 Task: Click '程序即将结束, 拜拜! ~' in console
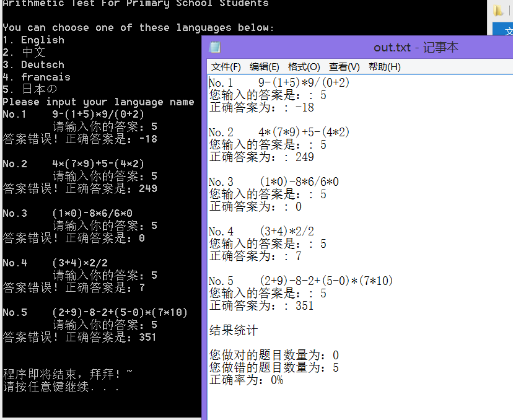point(68,374)
